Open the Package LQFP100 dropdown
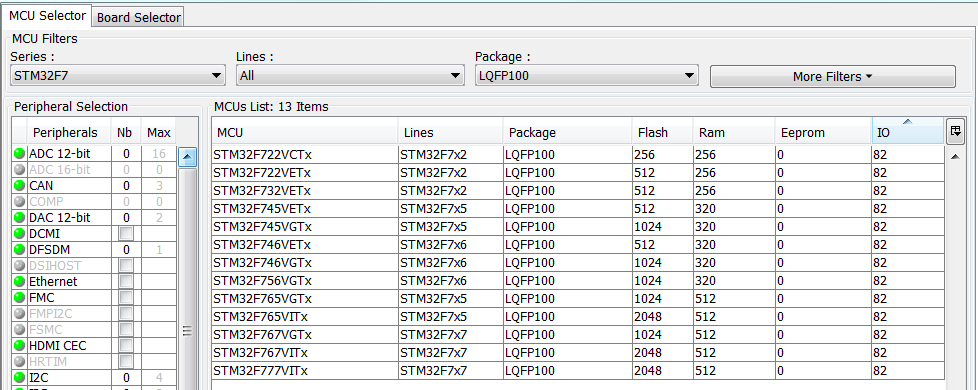978x390 pixels. tap(586, 76)
